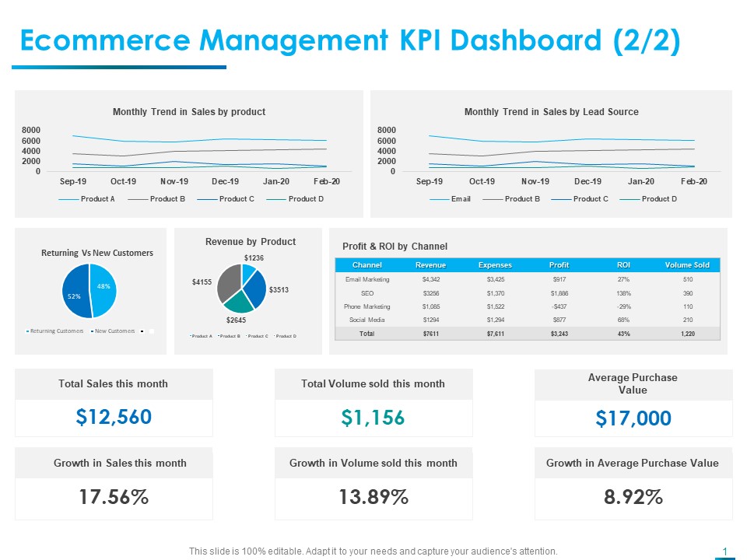Image resolution: width=747 pixels, height=560 pixels.
Task: Click the Profit column header
Action: 559,265
